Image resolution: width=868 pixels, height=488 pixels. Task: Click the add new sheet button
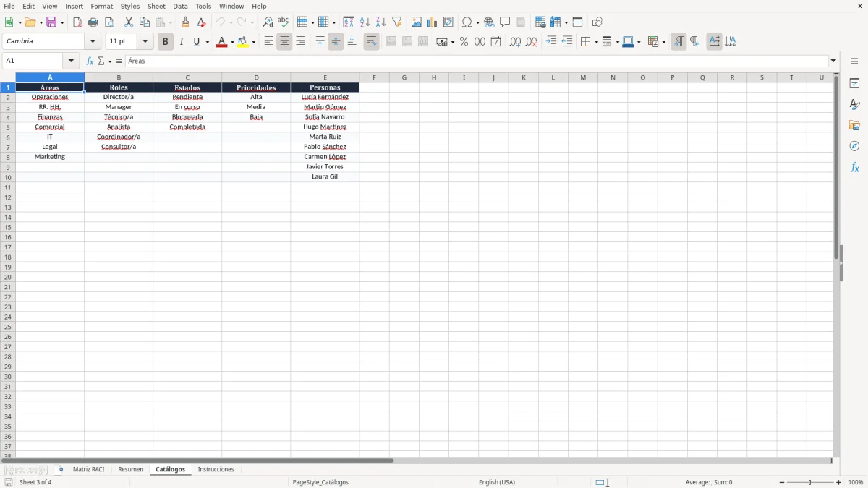61,469
